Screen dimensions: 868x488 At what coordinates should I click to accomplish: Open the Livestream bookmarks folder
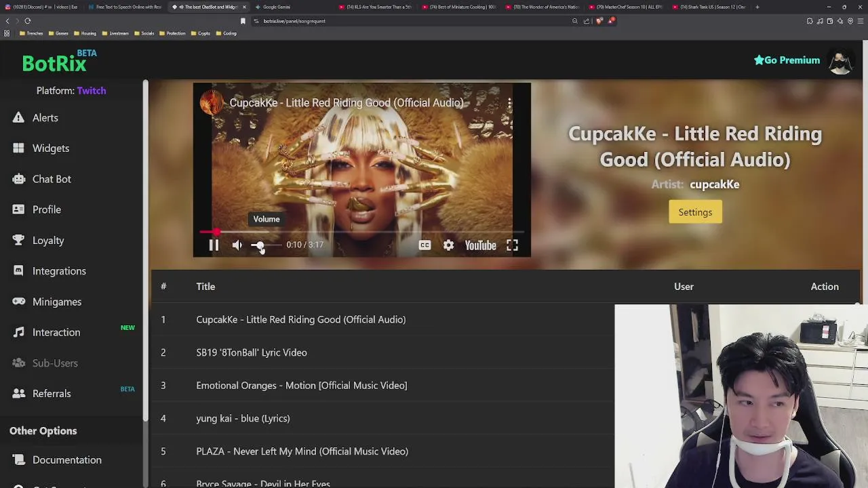pos(115,33)
